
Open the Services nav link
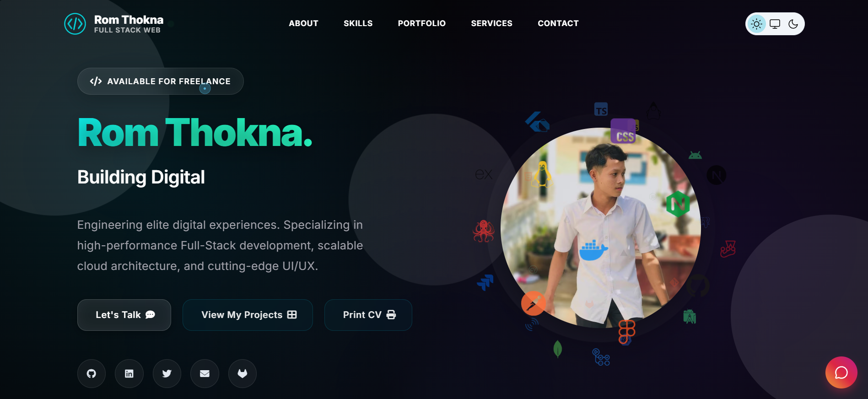(491, 23)
